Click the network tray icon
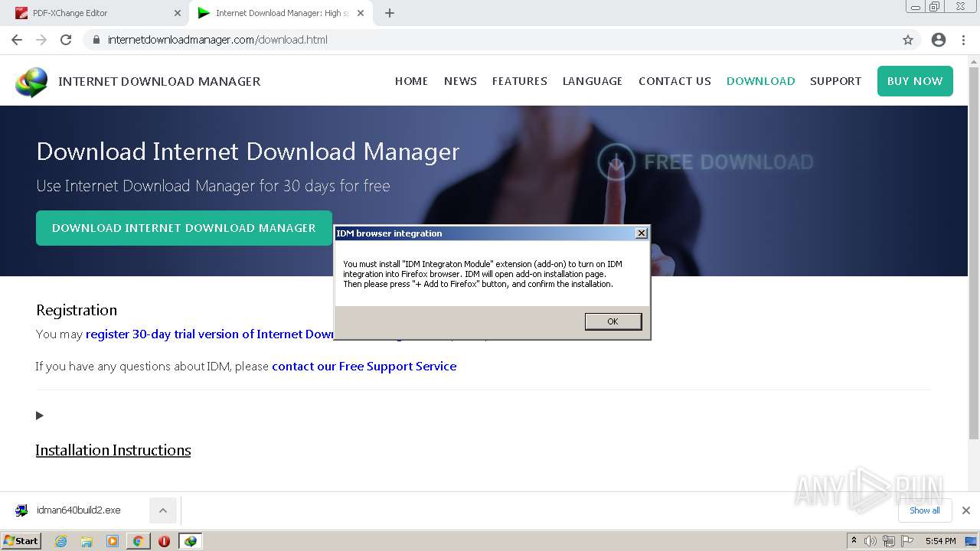This screenshot has width=980, height=551. [x=888, y=541]
